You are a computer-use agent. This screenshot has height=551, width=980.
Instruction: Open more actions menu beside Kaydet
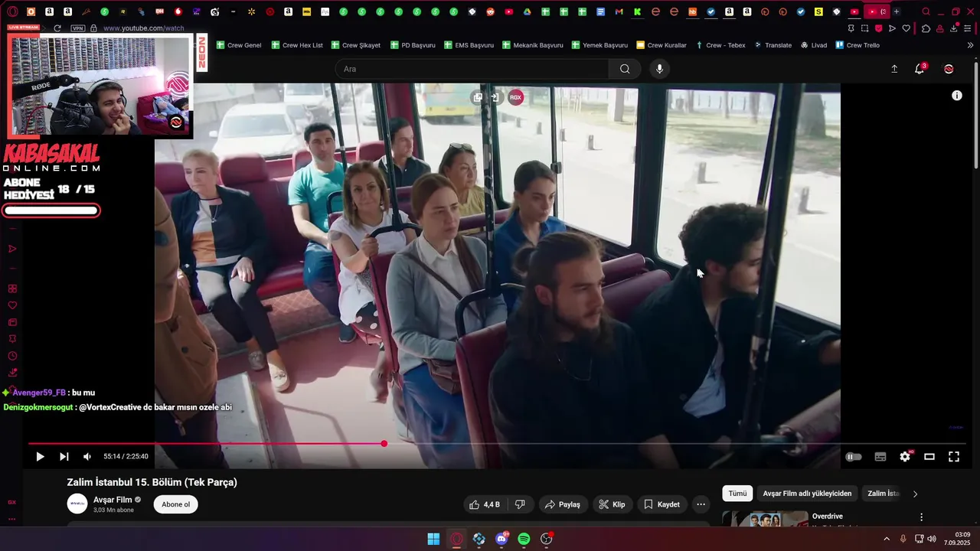(701, 504)
